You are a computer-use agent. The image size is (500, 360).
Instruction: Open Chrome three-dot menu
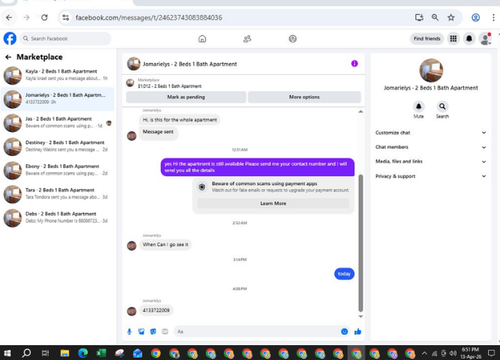(x=493, y=17)
